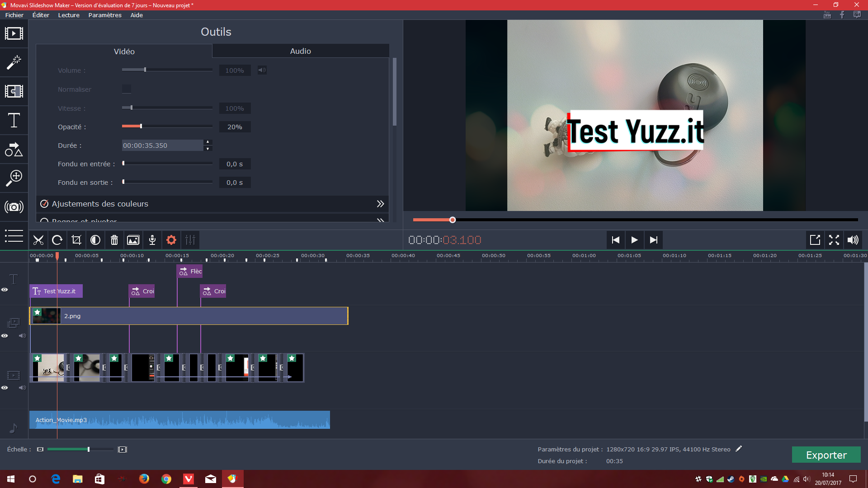Mute the overlay track audio

(x=22, y=336)
